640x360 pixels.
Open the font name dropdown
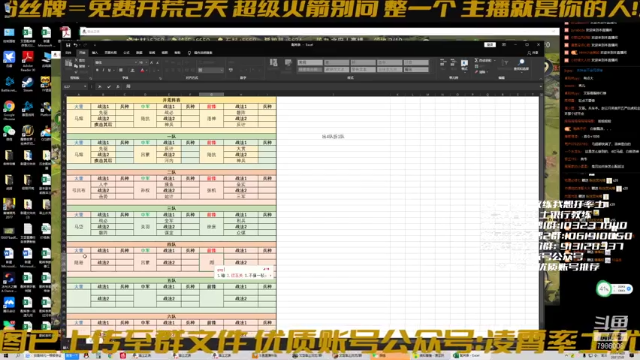coord(136,62)
